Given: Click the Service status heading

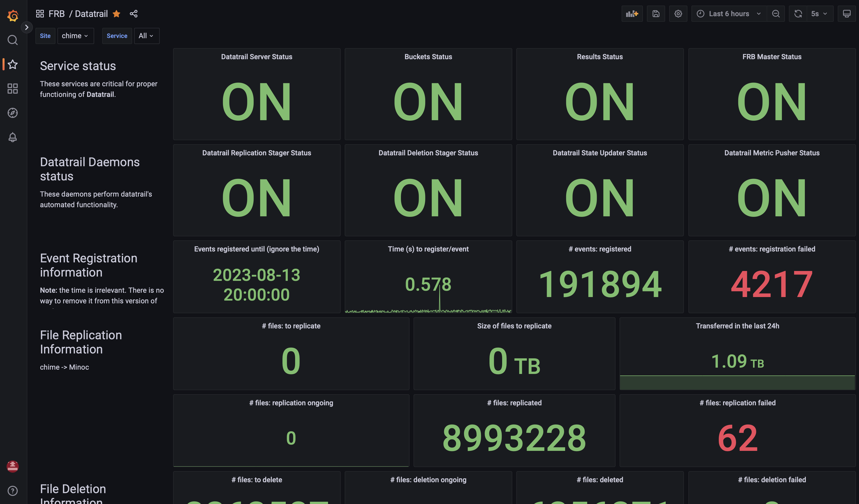Looking at the screenshot, I should (78, 66).
